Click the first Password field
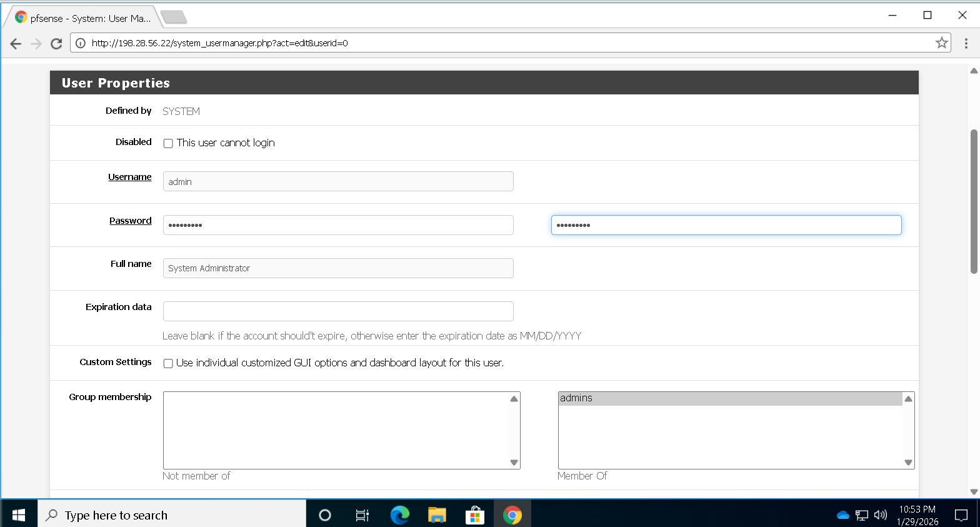The image size is (980, 527). (338, 225)
